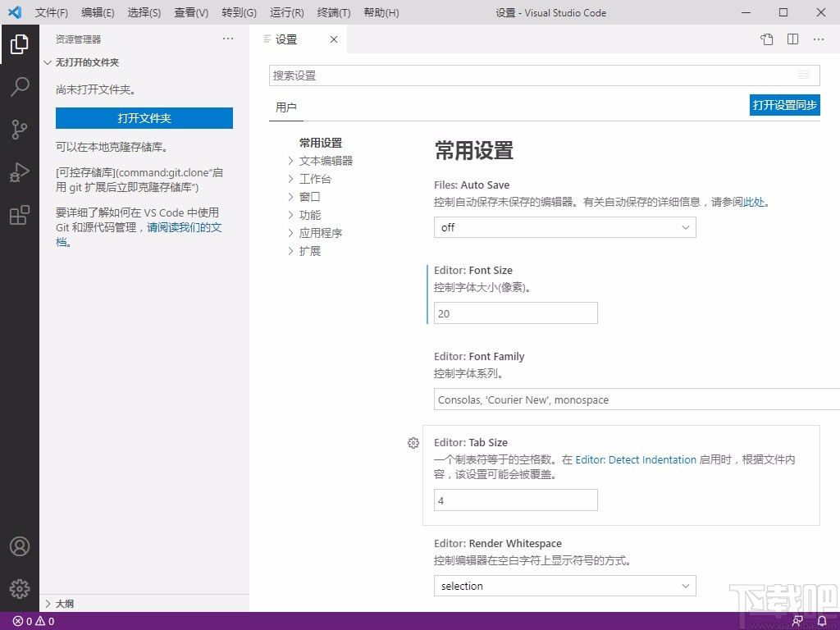This screenshot has height=630, width=840.
Task: Click the Editor: Detect Indentation link
Action: pos(636,460)
